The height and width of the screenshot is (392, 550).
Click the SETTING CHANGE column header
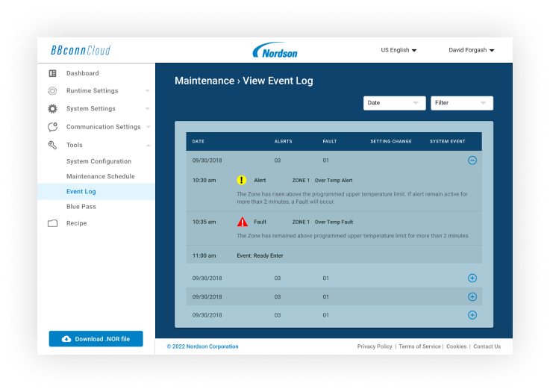[x=391, y=141]
